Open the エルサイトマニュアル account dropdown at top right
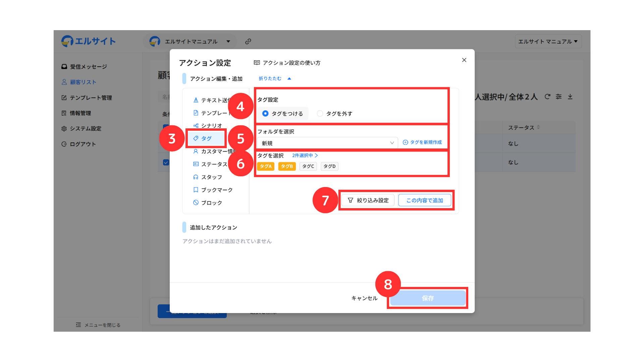This screenshot has height=362, width=644. click(x=548, y=42)
